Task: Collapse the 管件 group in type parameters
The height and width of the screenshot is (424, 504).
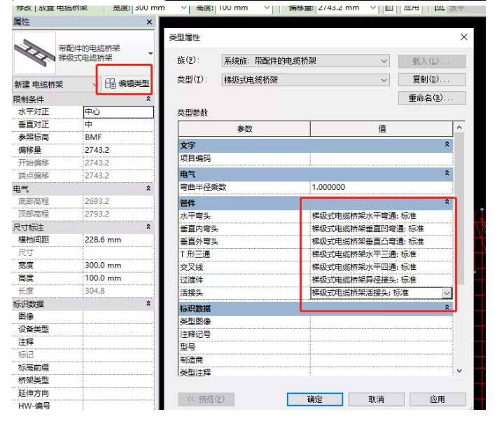Action: 447,202
